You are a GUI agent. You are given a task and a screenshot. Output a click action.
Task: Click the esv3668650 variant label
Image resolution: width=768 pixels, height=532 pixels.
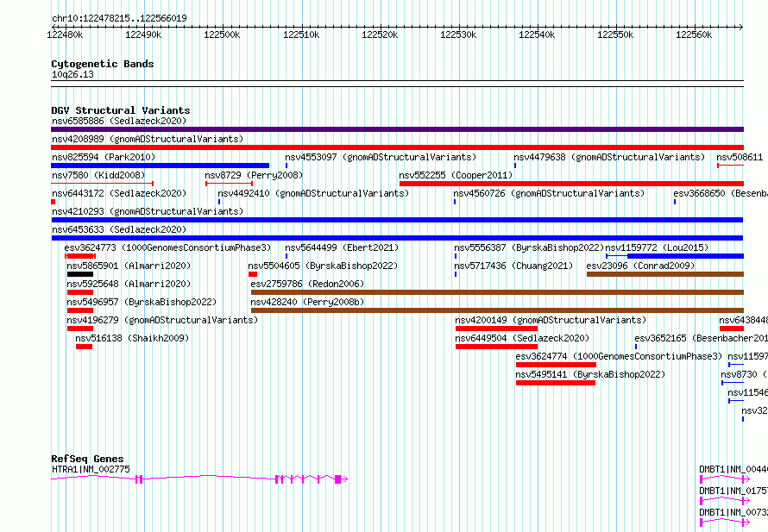pyautogui.click(x=720, y=193)
